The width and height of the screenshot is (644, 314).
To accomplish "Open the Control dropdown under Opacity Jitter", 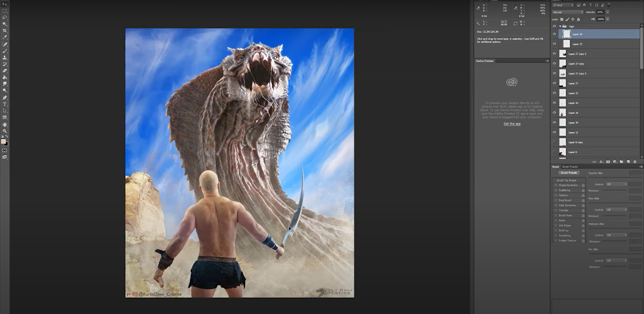I will (x=616, y=184).
